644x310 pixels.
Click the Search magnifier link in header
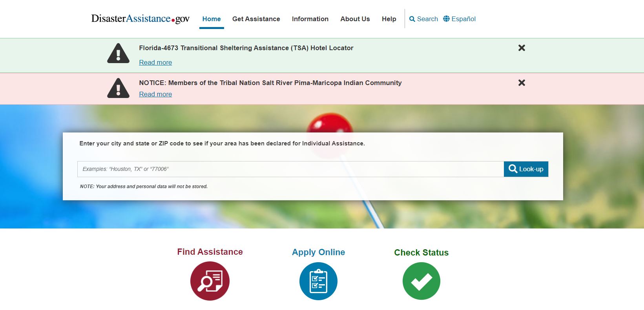tap(423, 19)
